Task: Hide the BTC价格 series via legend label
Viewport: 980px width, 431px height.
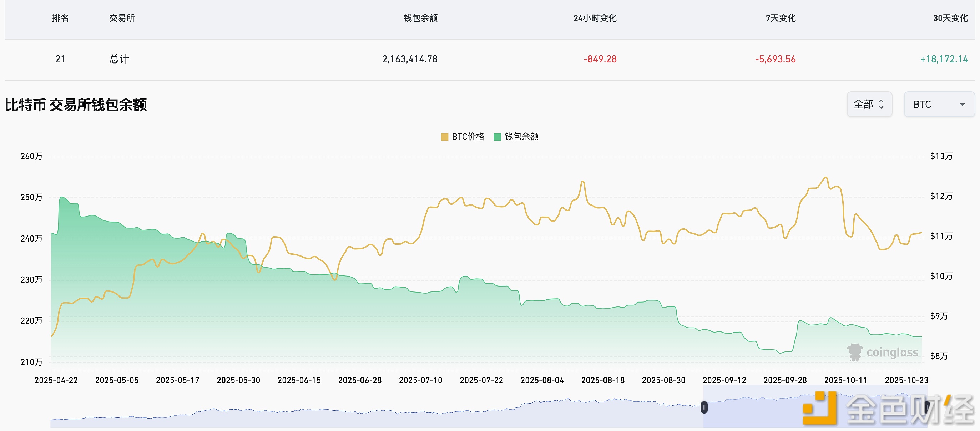Action: click(x=468, y=137)
